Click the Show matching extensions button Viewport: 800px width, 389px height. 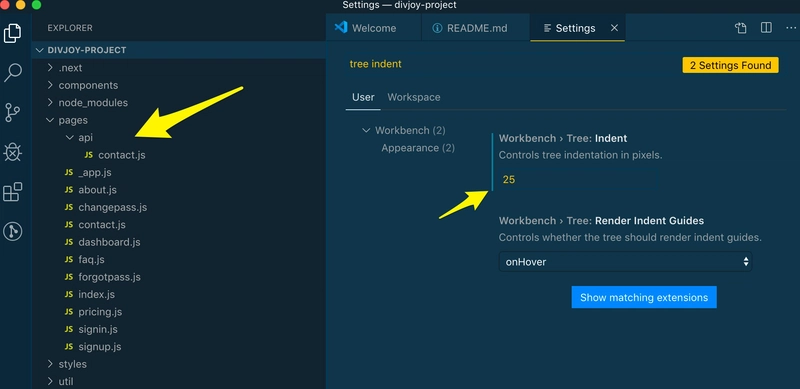point(644,297)
